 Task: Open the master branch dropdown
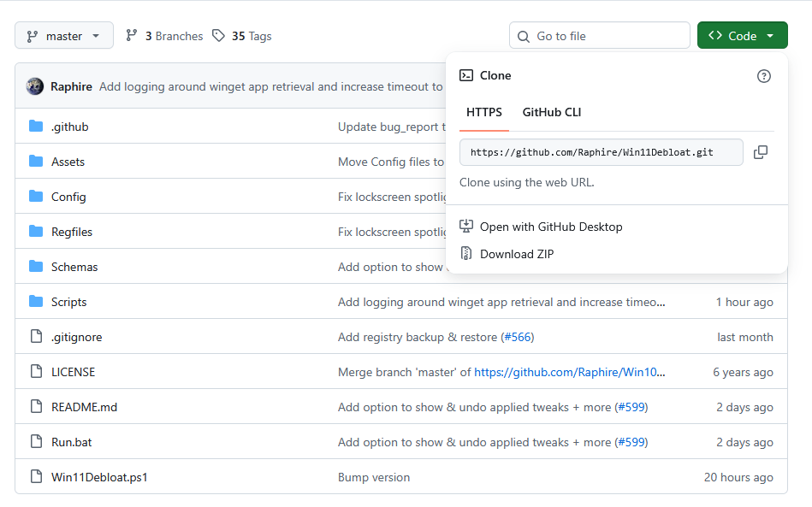[x=63, y=36]
